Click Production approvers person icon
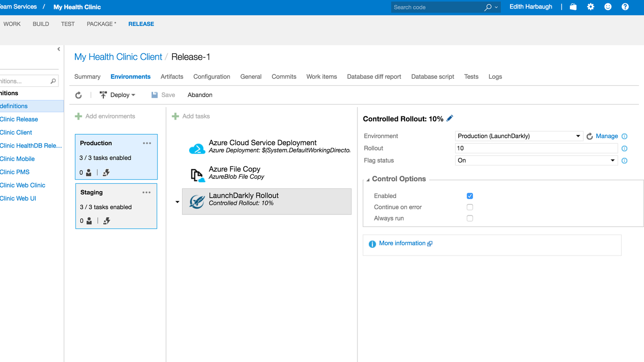 click(89, 173)
